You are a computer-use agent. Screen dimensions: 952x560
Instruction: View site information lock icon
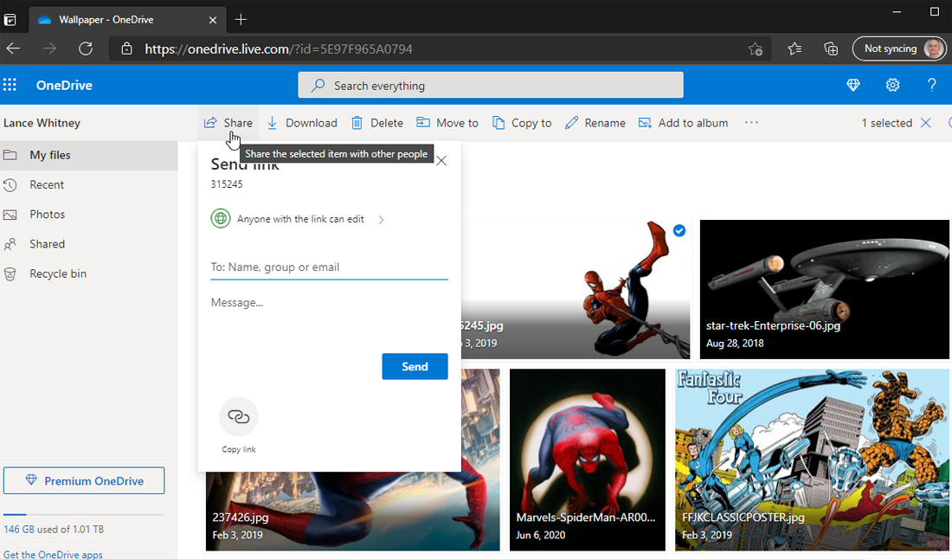(x=126, y=48)
